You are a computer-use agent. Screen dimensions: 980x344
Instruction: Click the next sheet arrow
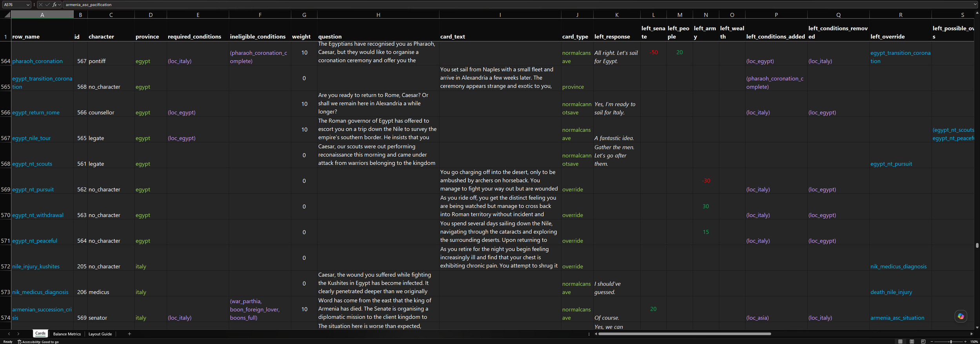18,334
